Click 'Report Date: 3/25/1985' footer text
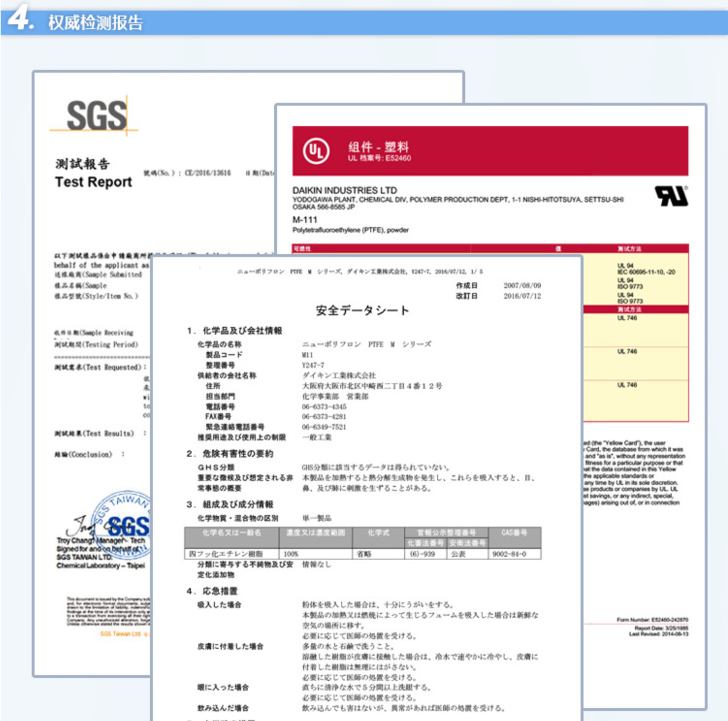 click(661, 628)
